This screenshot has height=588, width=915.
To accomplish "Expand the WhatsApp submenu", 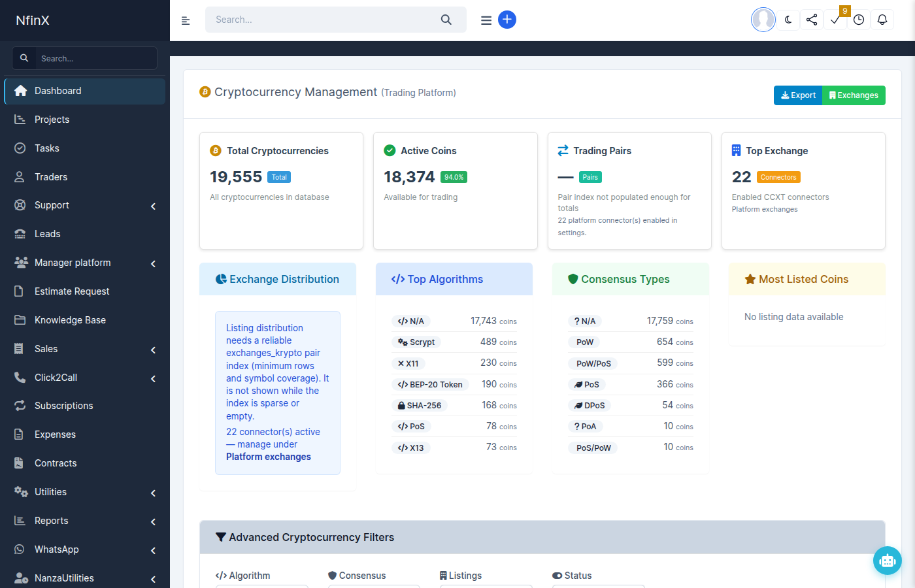I will [x=84, y=549].
